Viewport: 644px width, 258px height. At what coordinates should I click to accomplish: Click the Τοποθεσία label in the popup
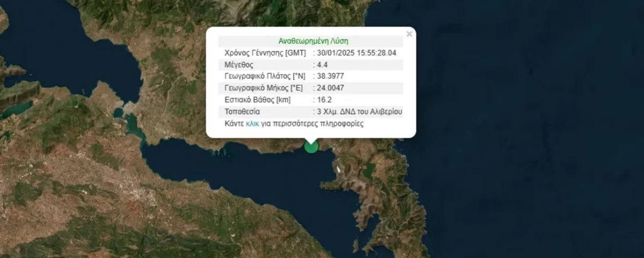pyautogui.click(x=242, y=112)
